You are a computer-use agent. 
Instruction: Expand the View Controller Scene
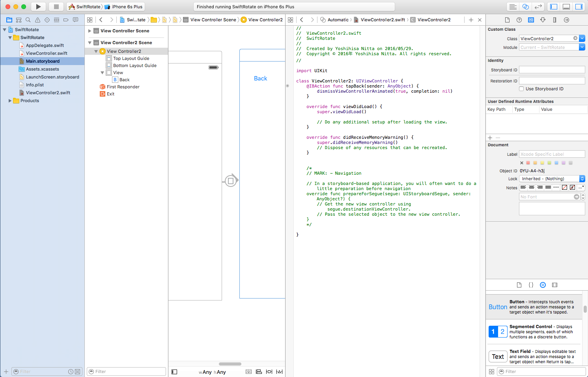coord(90,31)
